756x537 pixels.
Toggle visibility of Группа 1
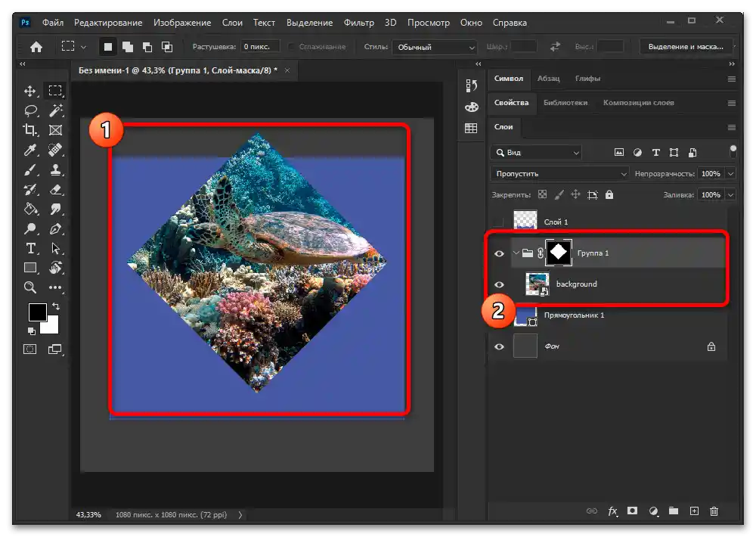pyautogui.click(x=499, y=253)
